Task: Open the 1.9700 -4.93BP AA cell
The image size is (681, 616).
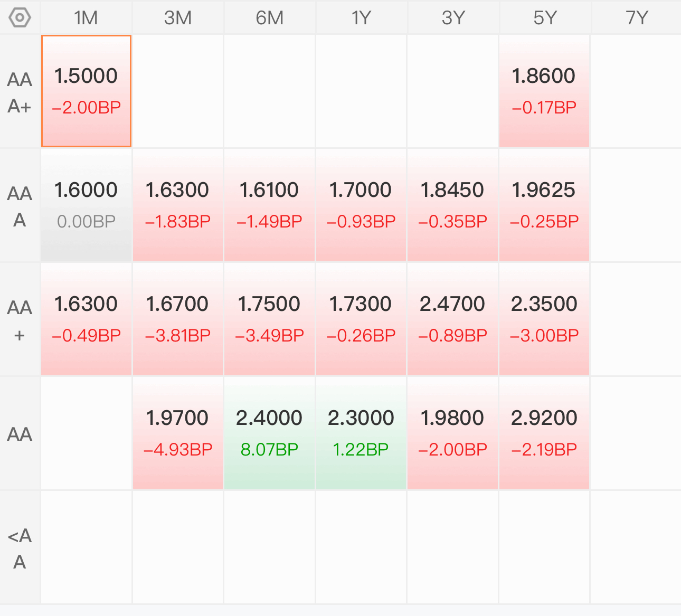Action: tap(178, 433)
